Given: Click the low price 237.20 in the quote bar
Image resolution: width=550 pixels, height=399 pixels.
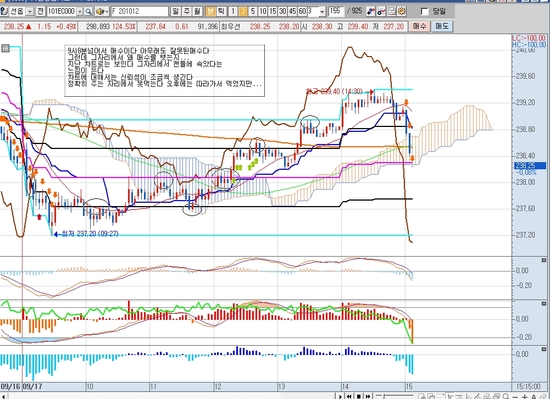Looking at the screenshot, I should 394,26.
